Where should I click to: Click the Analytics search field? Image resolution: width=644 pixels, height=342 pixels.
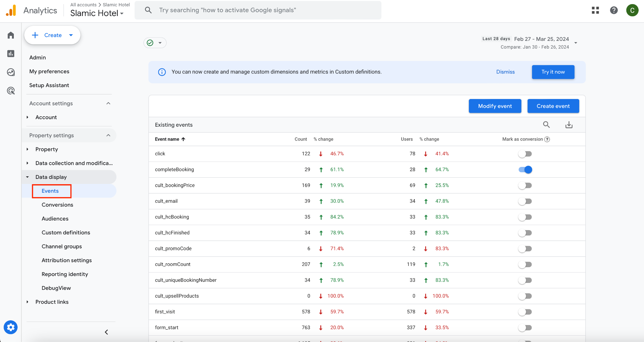tap(258, 10)
